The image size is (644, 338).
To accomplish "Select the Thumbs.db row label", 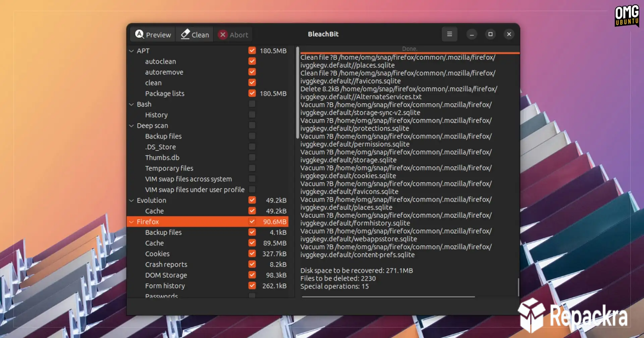I will click(162, 158).
